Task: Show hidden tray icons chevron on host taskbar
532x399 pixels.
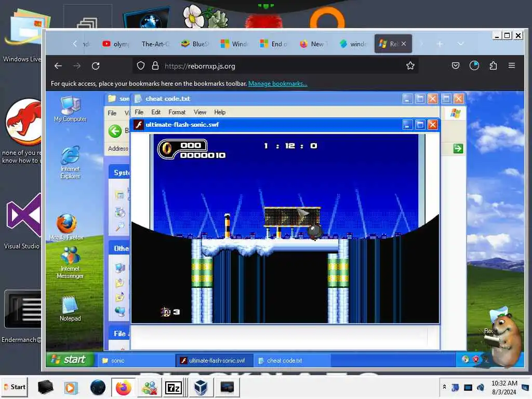Action: (444, 387)
